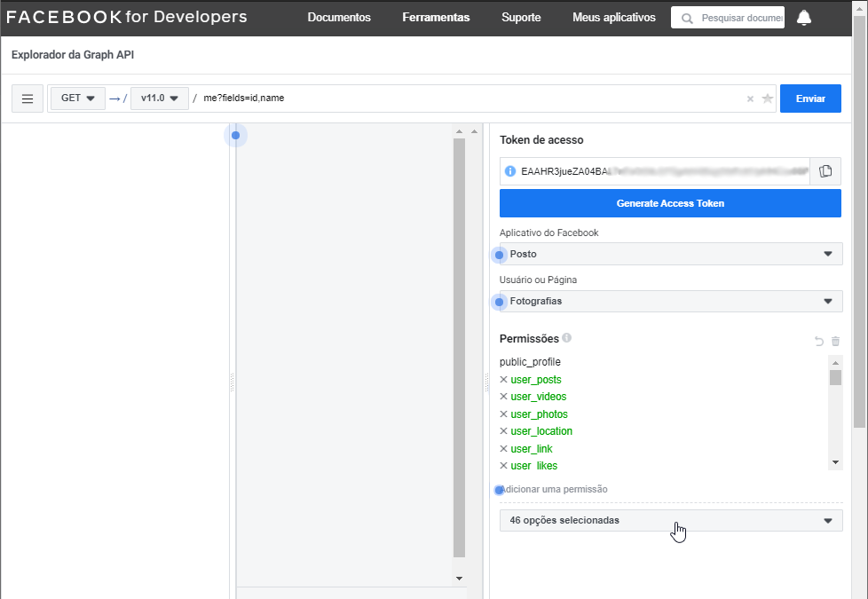The height and width of the screenshot is (599, 868).
Task: Click the Aplicativo do Facebook label
Action: tap(548, 233)
